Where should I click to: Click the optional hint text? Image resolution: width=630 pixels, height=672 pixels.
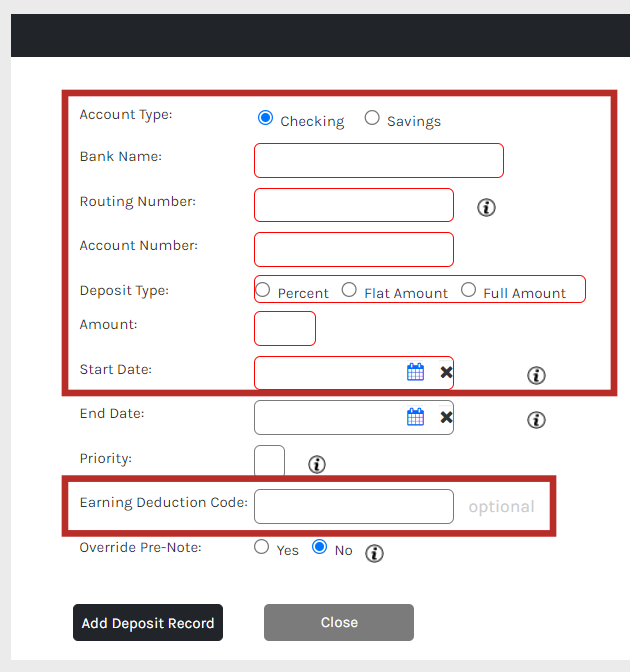pyautogui.click(x=501, y=507)
